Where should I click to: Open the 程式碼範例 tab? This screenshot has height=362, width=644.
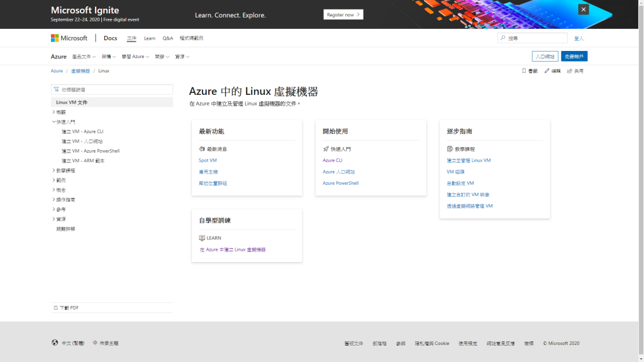pyautogui.click(x=191, y=38)
